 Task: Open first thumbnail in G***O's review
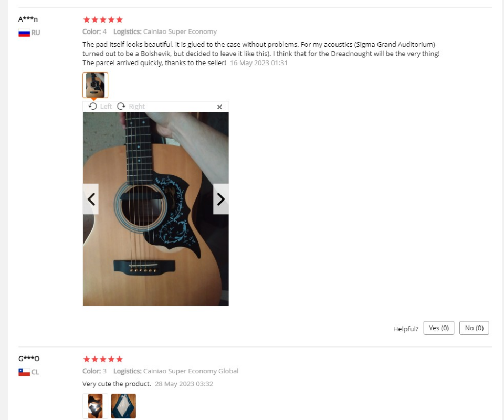(x=95, y=406)
